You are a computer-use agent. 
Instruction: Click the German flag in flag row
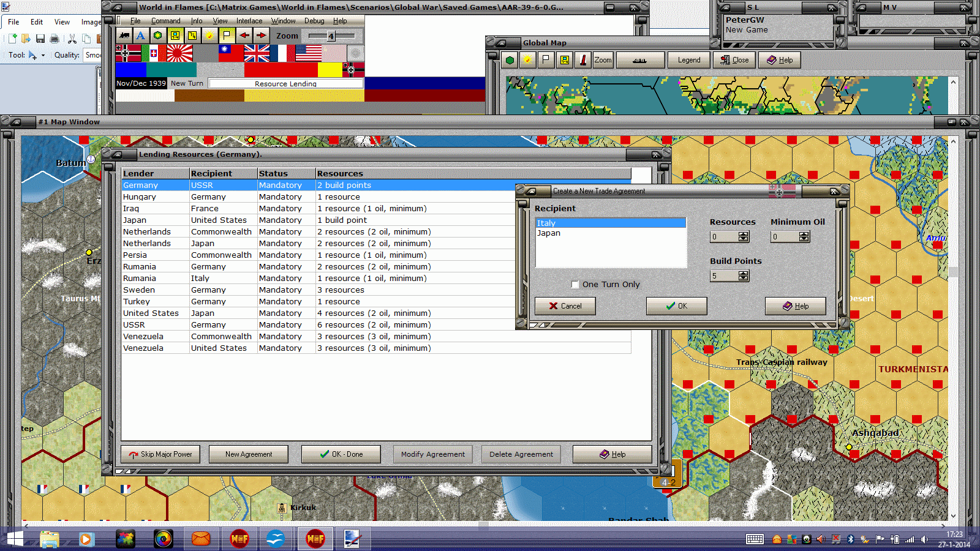(128, 53)
